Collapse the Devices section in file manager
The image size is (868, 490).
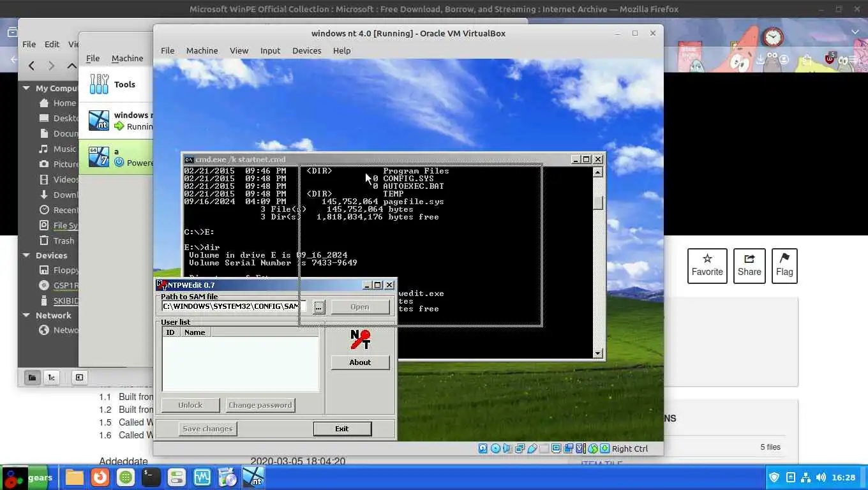(27, 255)
